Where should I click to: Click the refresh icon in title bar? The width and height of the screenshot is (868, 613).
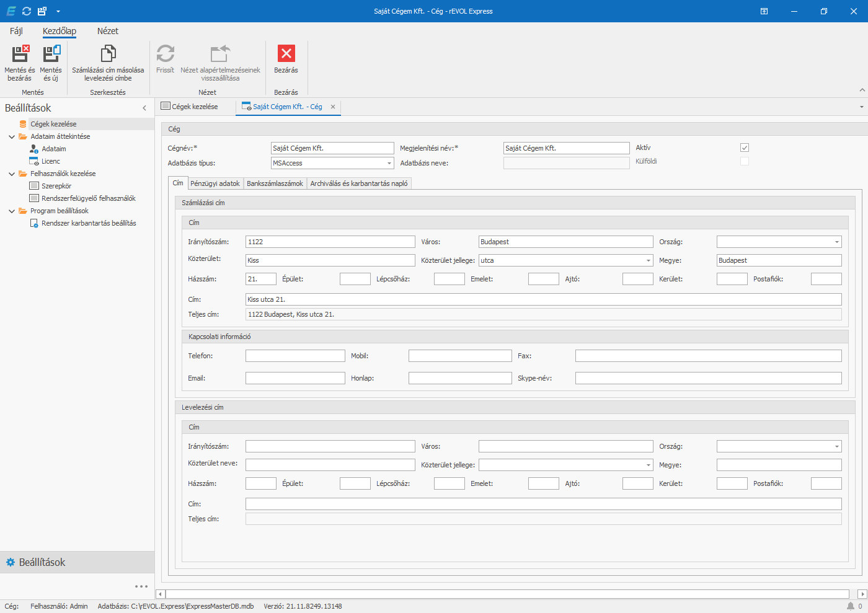tap(27, 11)
